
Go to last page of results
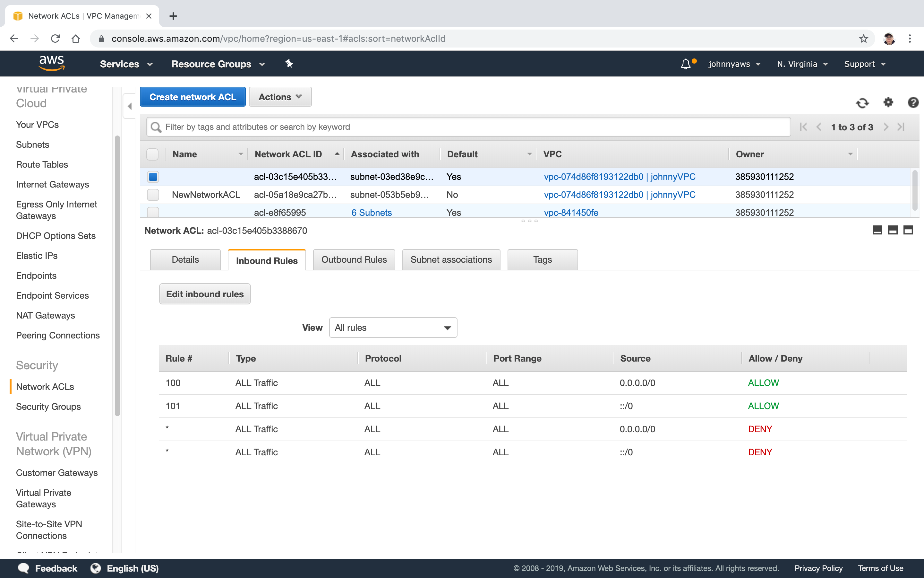901,127
